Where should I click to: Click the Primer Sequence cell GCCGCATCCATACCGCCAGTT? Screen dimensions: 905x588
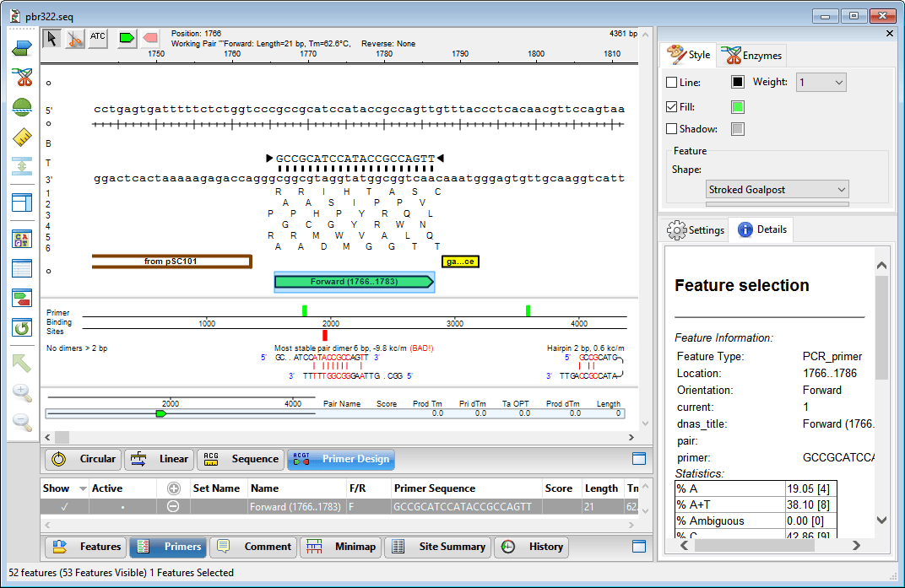click(x=466, y=507)
